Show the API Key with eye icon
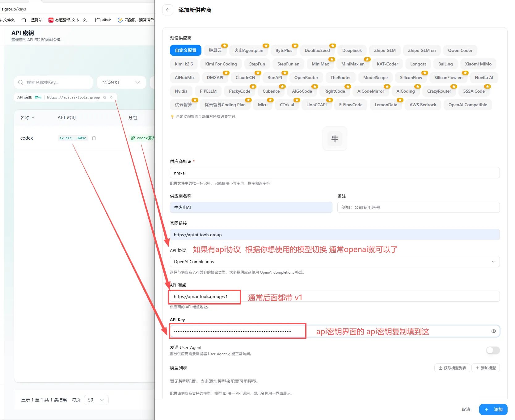This screenshot has width=515, height=420. click(494, 331)
